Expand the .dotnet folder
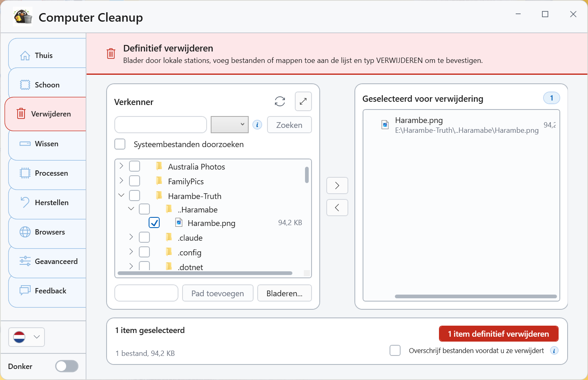This screenshot has height=380, width=588. coord(131,266)
